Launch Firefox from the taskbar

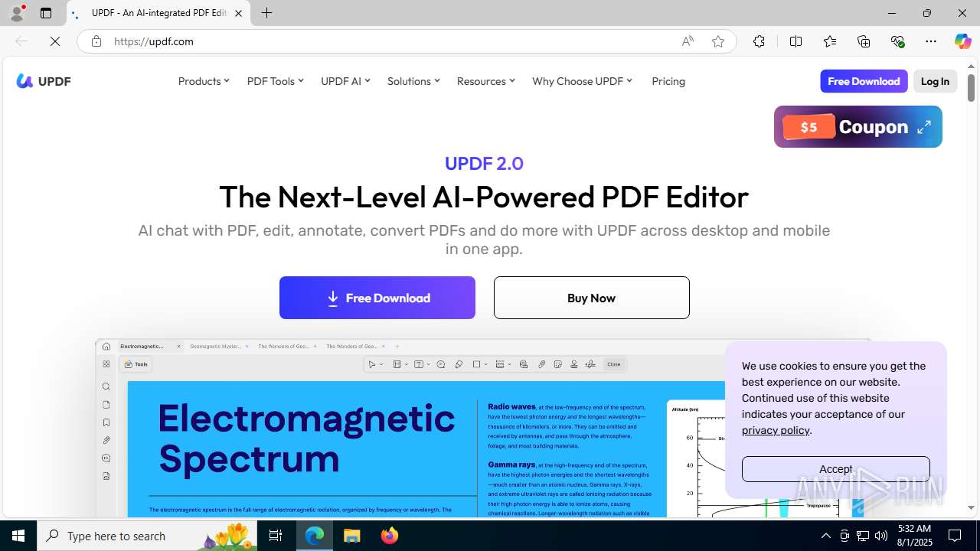point(390,536)
